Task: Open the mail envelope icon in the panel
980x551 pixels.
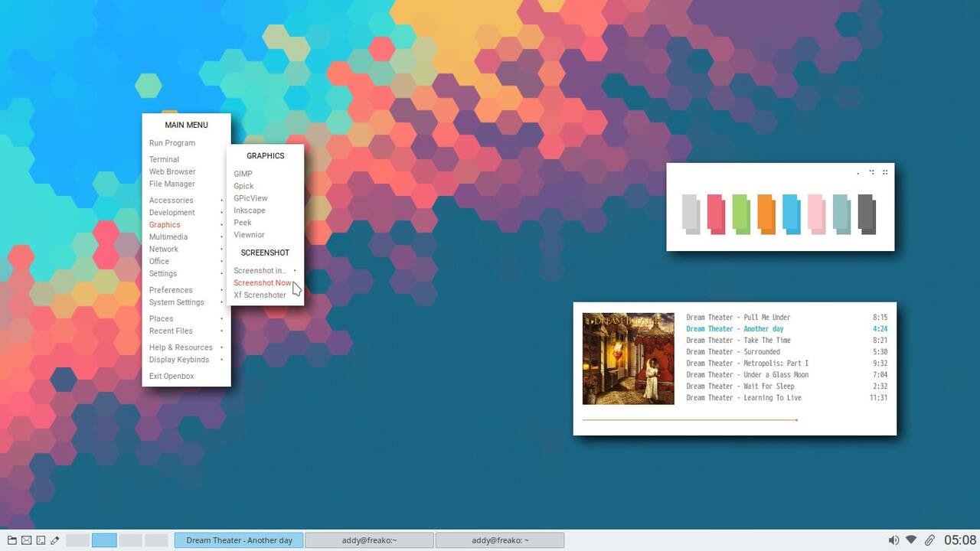Action: click(27, 540)
